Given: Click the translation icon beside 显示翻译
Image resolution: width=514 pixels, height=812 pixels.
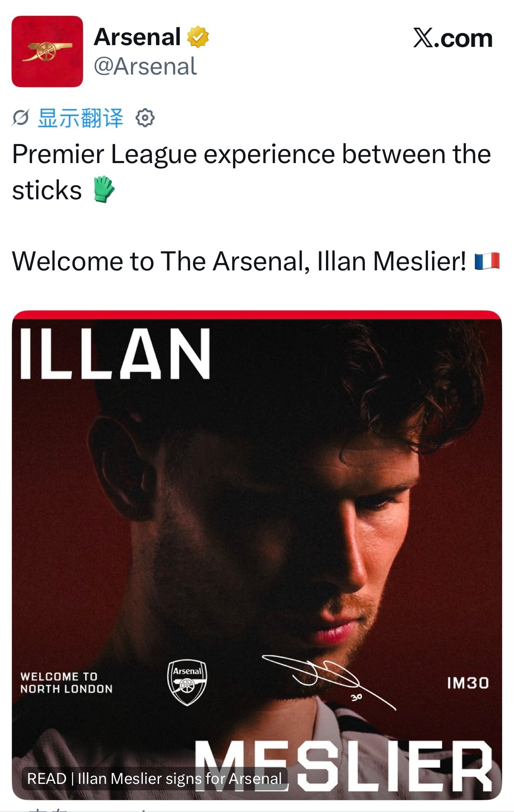Looking at the screenshot, I should click(x=20, y=118).
